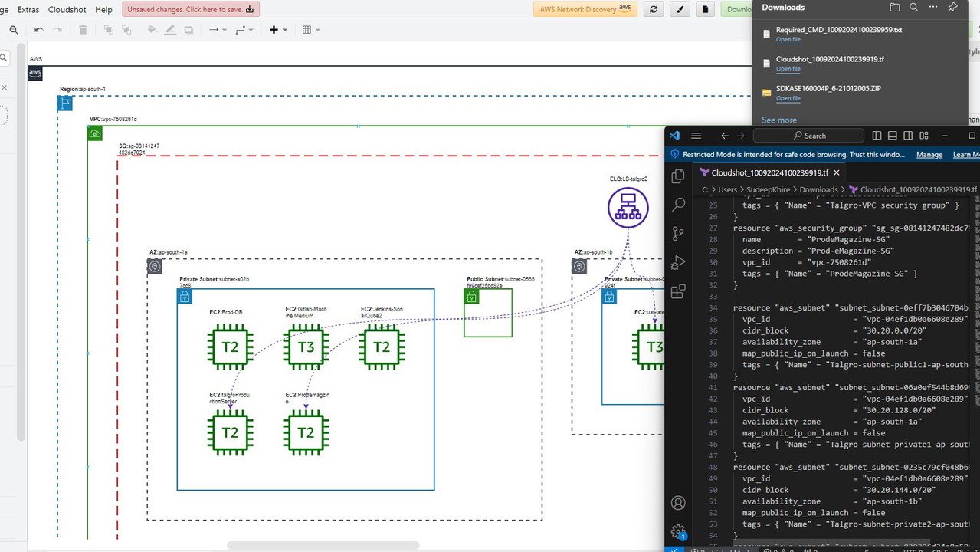Image resolution: width=980 pixels, height=552 pixels.
Task: Toggle the VS Code secondary sidebar layout
Action: [908, 136]
